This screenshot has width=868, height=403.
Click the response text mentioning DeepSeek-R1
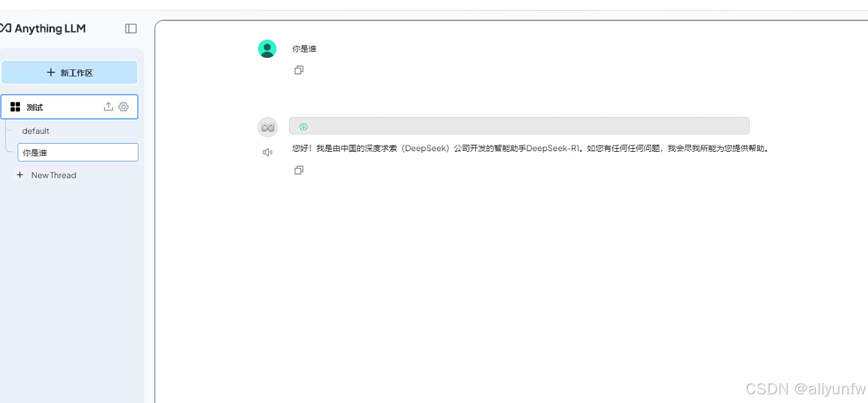click(531, 149)
